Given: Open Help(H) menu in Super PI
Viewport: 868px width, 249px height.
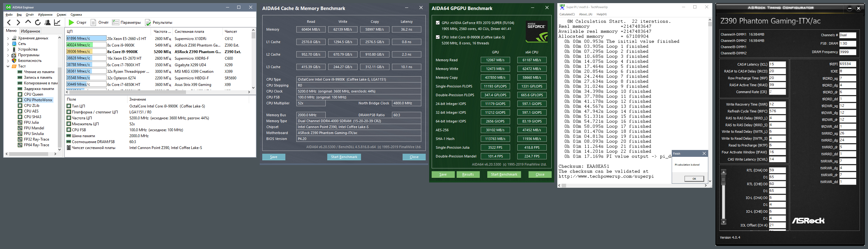Looking at the screenshot, I should click(x=601, y=14).
